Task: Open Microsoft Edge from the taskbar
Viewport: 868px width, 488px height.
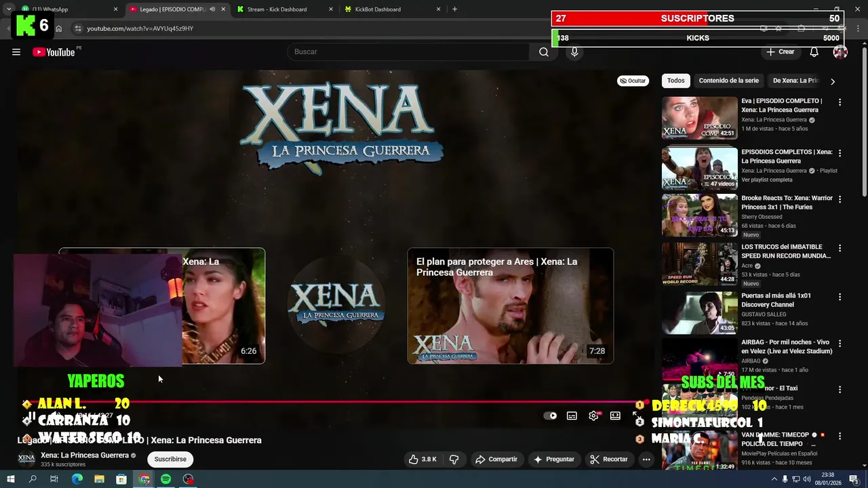Action: [x=77, y=479]
